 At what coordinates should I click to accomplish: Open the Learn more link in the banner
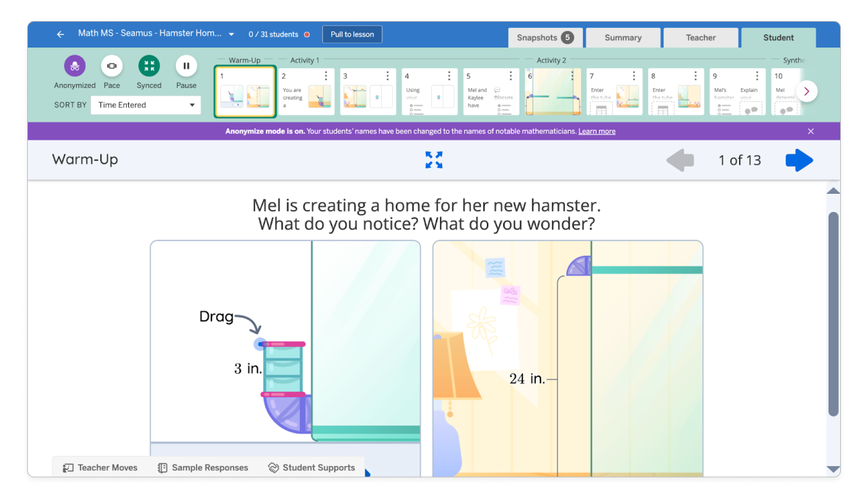point(596,131)
